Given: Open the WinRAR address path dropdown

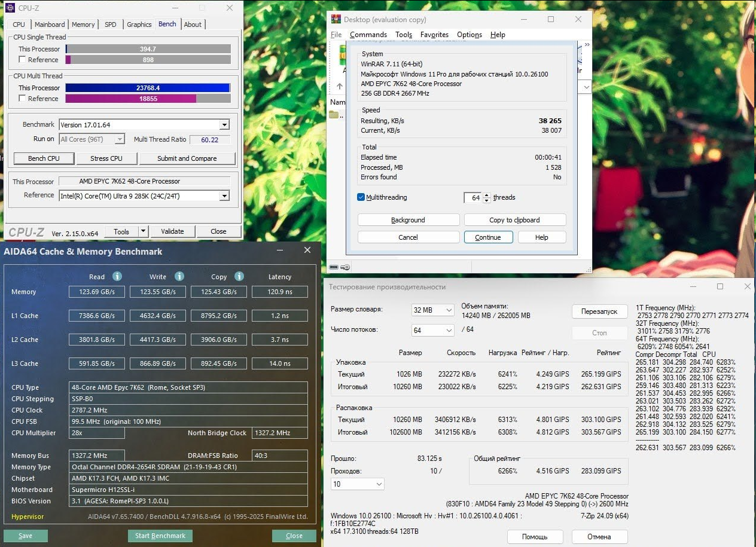Looking at the screenshot, I should (586, 87).
